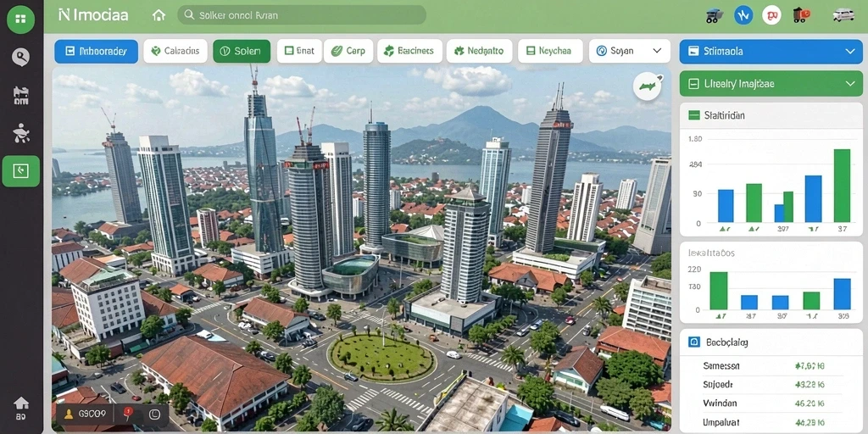868x434 pixels.
Task: Click the Imociaa logo text
Action: 93,15
